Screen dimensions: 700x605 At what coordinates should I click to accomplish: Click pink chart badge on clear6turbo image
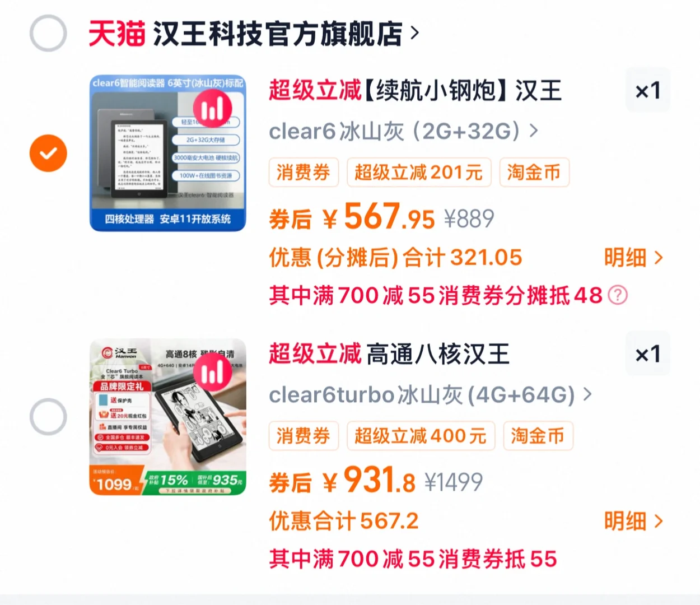(212, 372)
